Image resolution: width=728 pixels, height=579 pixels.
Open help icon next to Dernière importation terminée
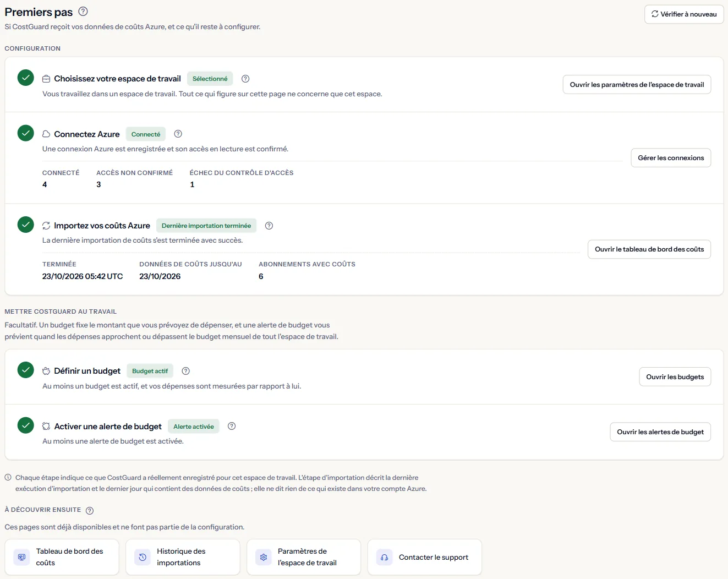[x=269, y=226]
